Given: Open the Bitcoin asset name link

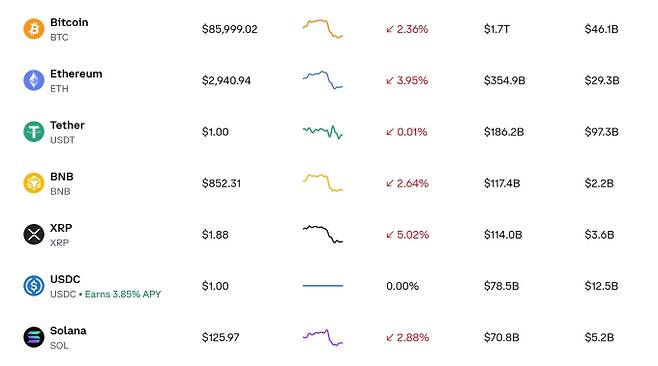Looking at the screenshot, I should [69, 22].
